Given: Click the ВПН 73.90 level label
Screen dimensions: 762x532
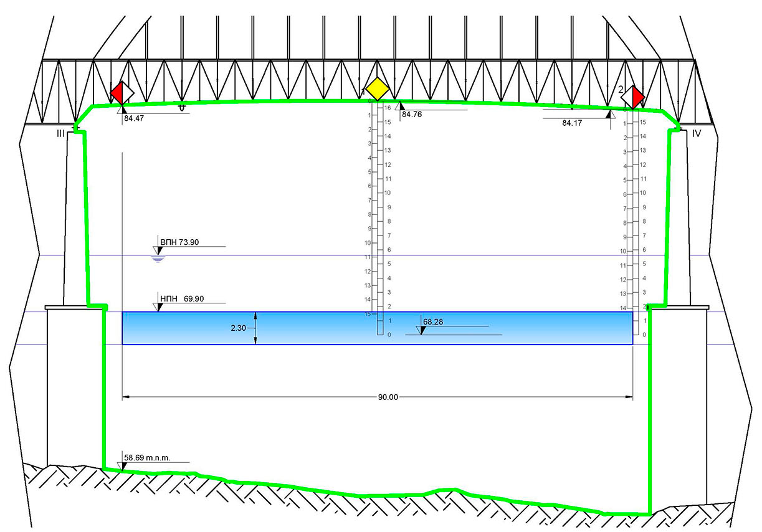Looking at the screenshot, I should pos(179,242).
